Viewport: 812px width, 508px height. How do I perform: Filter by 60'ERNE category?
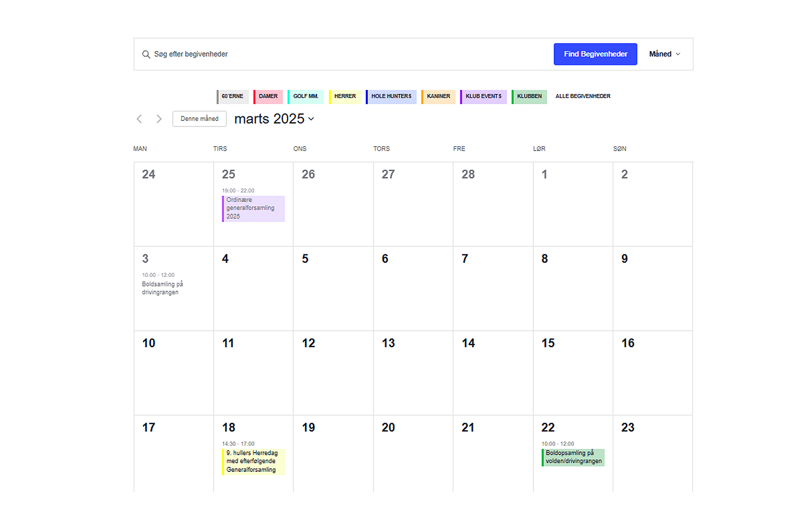[233, 97]
